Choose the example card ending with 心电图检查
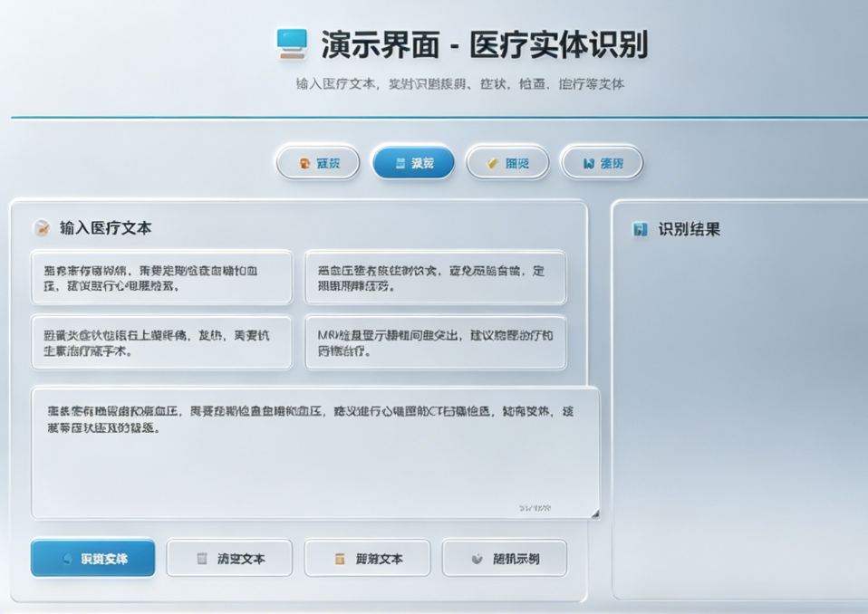Image resolution: width=868 pixels, height=614 pixels. coord(161,278)
